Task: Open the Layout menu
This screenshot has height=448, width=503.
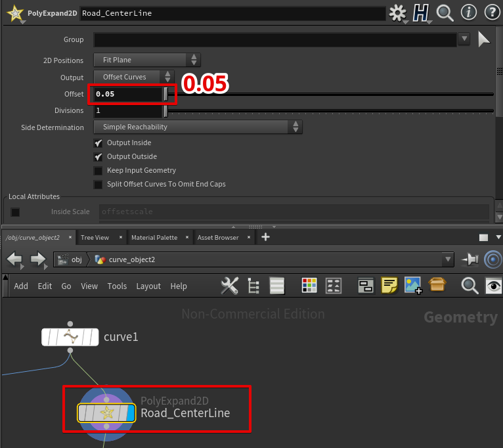Action: pos(148,286)
